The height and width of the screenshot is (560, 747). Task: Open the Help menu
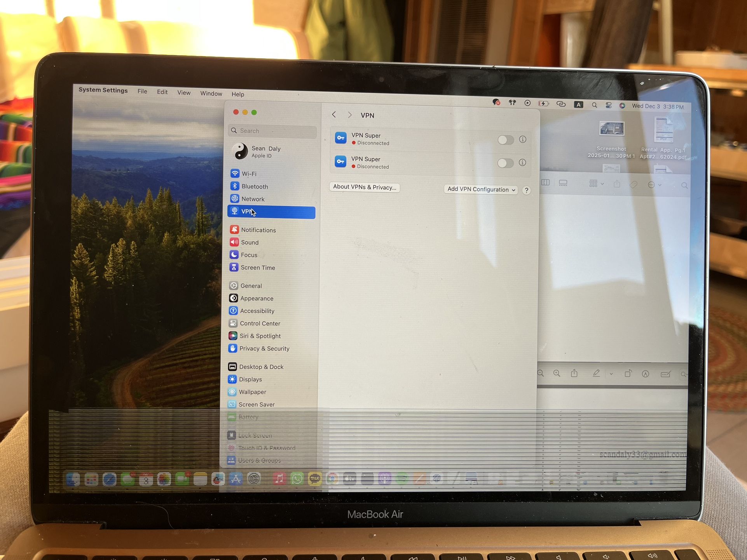(237, 94)
